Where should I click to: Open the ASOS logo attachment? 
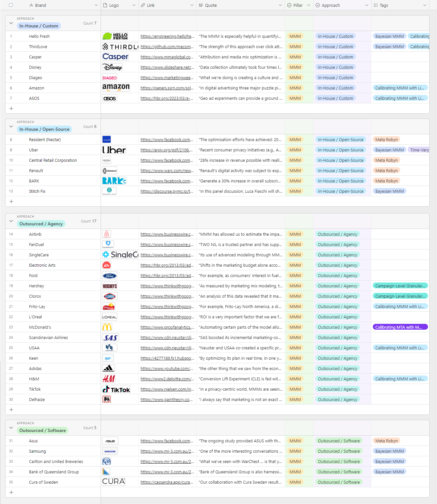pos(110,98)
